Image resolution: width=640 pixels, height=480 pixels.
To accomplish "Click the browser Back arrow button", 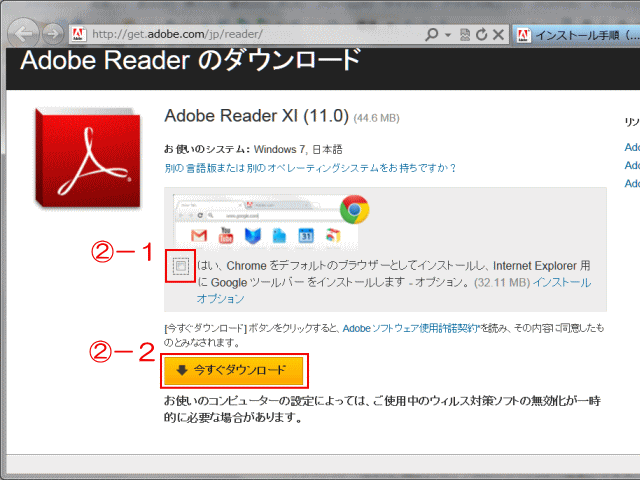I will coord(23,33).
